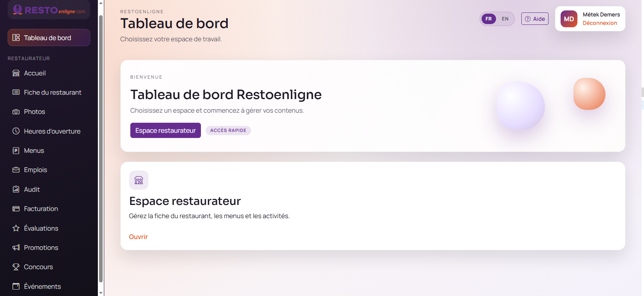Viewport: 644px width, 296px height.
Task: Open Audit via the chart icon
Action: coord(16,189)
